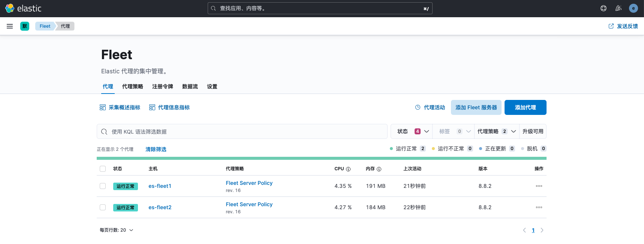
Task: Switch to the 数据流 tab
Action: (x=190, y=86)
